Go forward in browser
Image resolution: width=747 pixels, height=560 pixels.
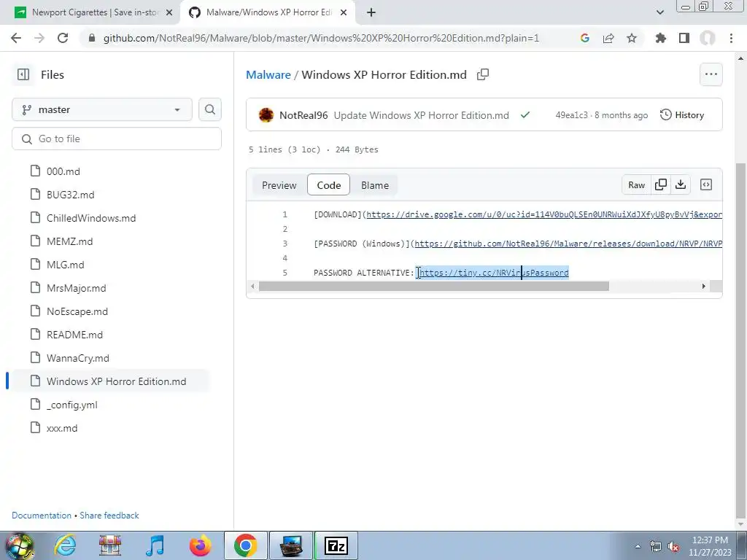pos(39,38)
